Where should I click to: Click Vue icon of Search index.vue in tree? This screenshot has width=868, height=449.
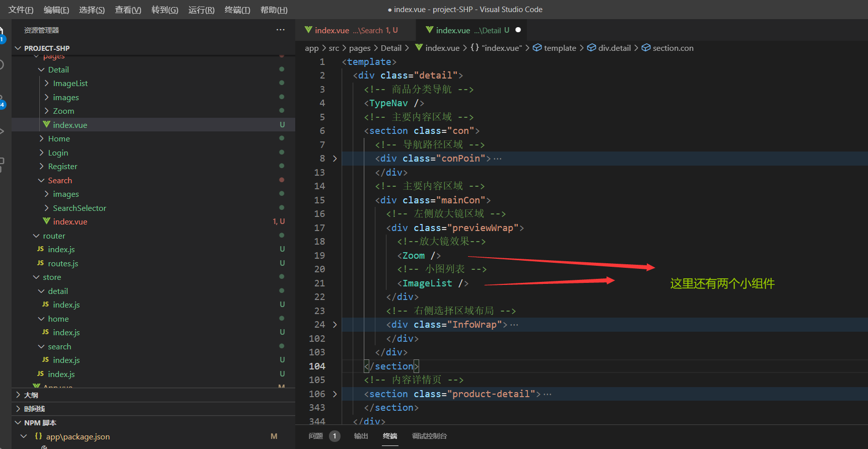click(46, 221)
